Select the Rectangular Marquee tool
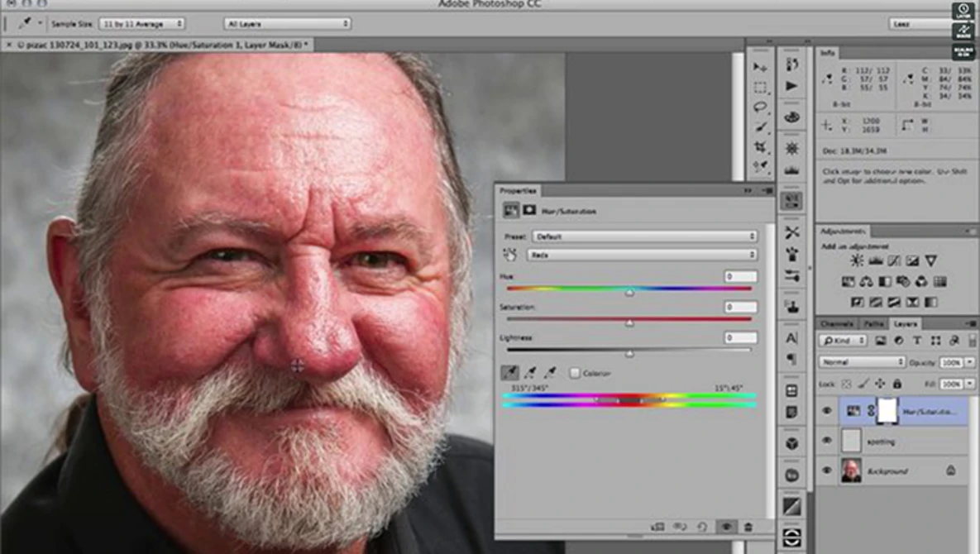The width and height of the screenshot is (980, 554). [760, 87]
